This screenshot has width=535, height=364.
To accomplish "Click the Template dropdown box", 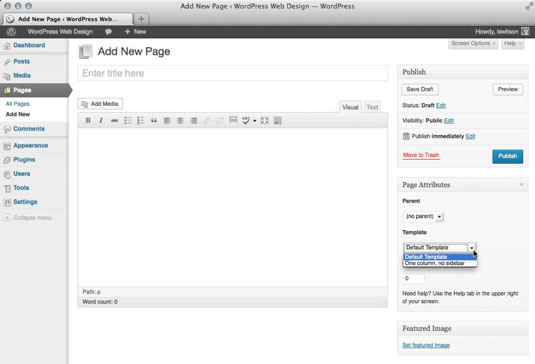I will pyautogui.click(x=439, y=247).
